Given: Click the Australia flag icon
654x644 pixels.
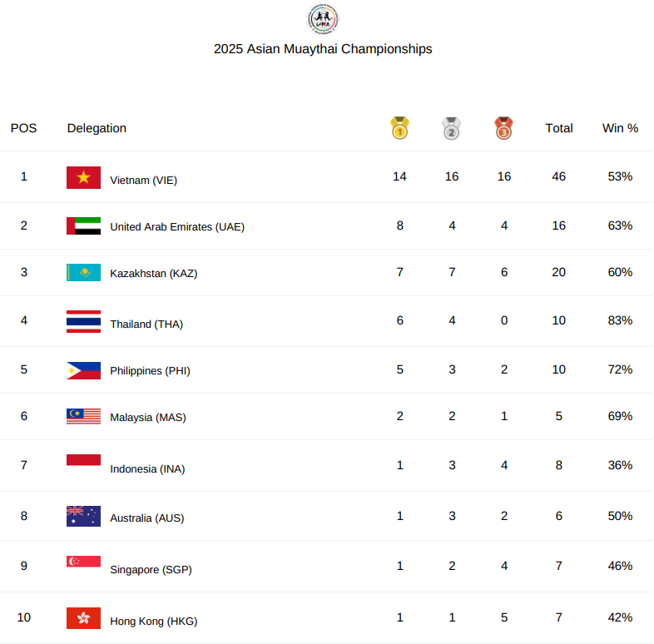Looking at the screenshot, I should pos(83,516).
